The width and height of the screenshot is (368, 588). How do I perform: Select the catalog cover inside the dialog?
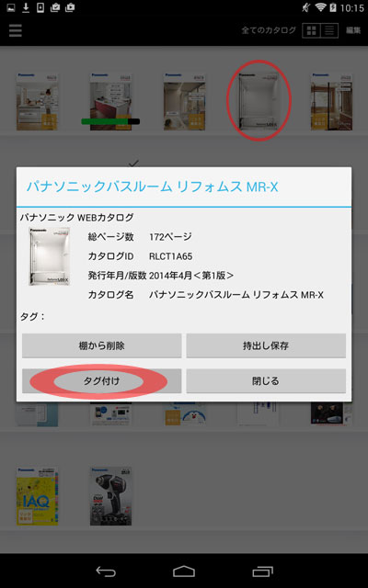pyautogui.click(x=50, y=256)
